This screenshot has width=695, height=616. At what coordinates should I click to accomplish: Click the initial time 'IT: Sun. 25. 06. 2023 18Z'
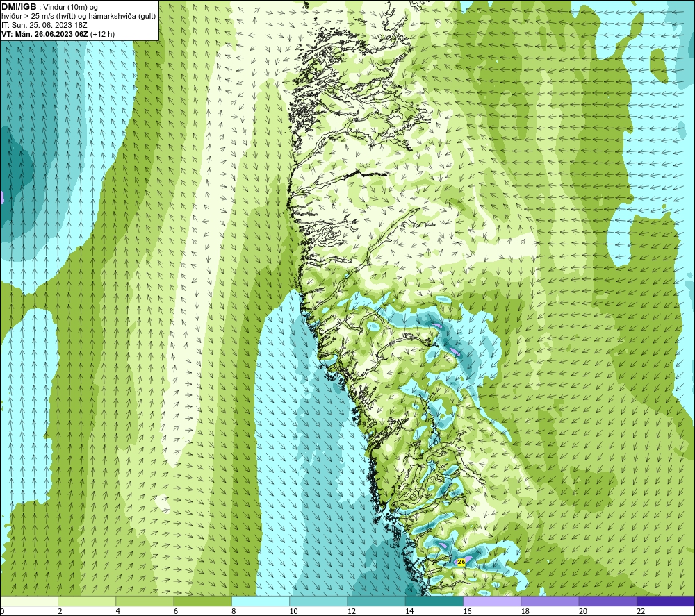(x=44, y=25)
